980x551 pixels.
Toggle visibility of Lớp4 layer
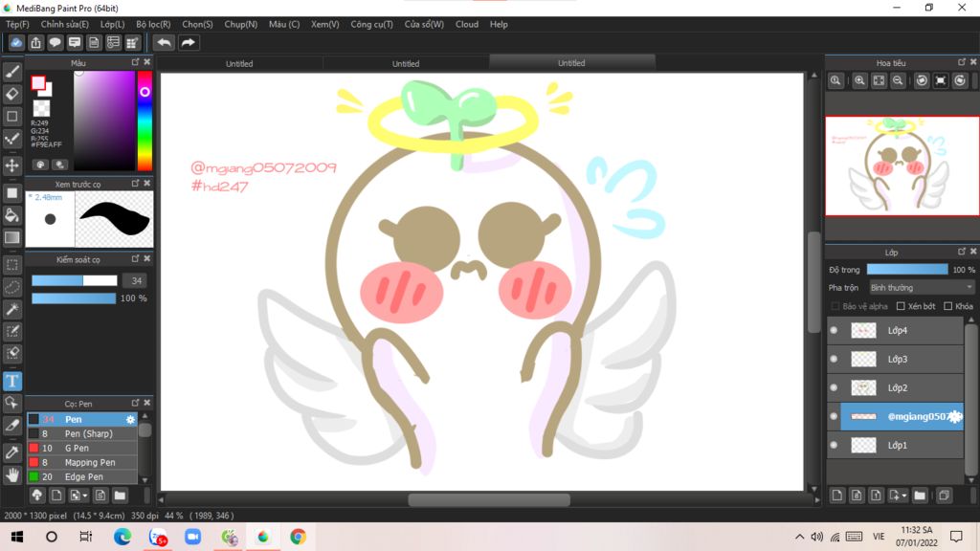(x=834, y=330)
